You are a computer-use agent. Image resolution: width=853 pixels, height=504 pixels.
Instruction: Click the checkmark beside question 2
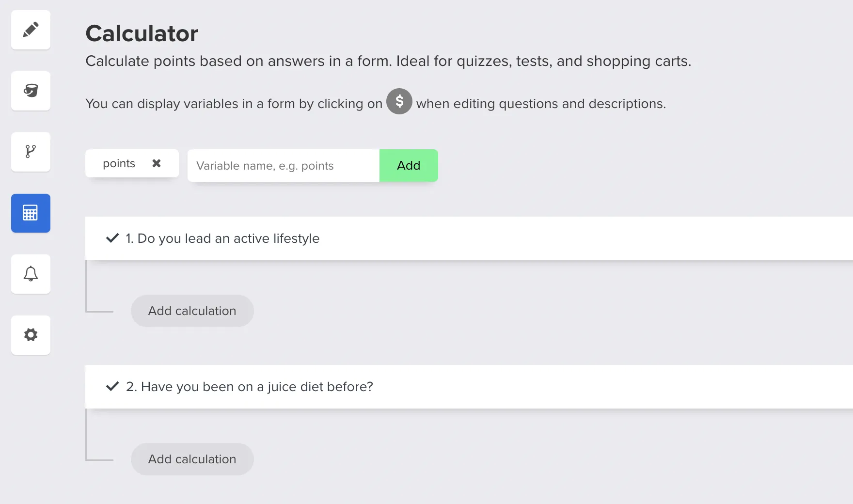click(112, 386)
